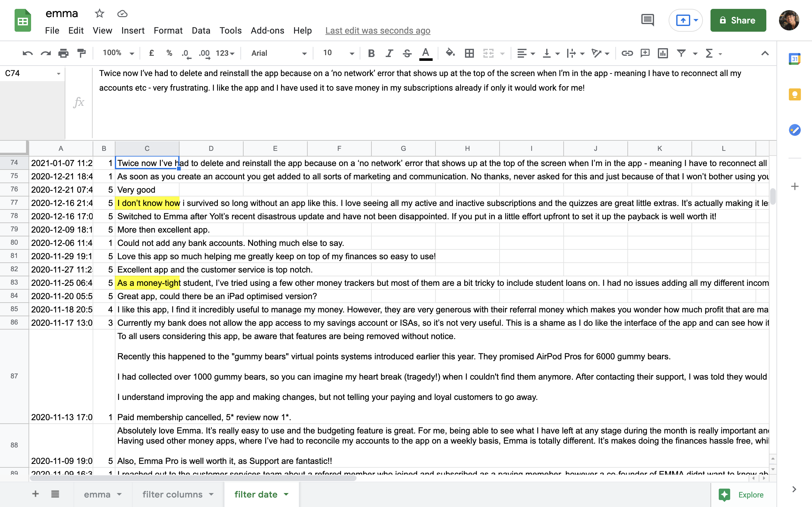The image size is (812, 507).
Task: Open the Data menu
Action: 201,30
